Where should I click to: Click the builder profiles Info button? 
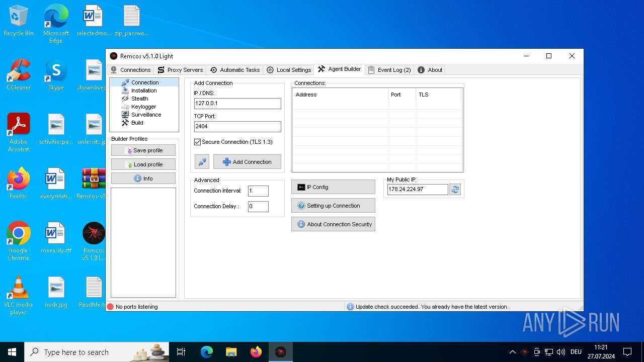click(x=143, y=178)
